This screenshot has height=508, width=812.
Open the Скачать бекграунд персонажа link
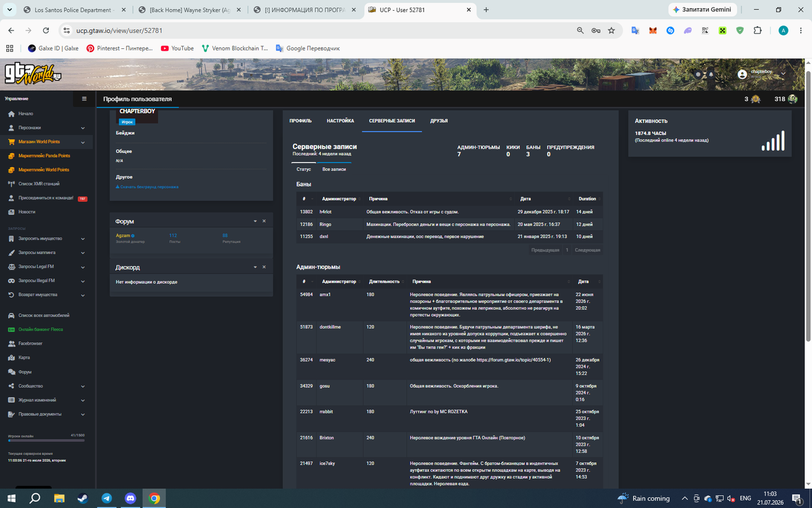click(x=147, y=187)
